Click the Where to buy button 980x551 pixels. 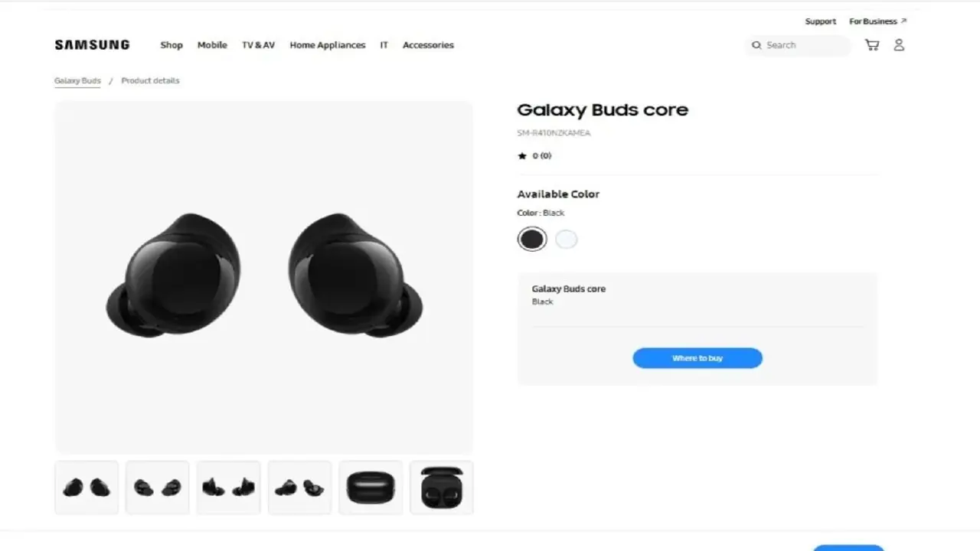[697, 358]
